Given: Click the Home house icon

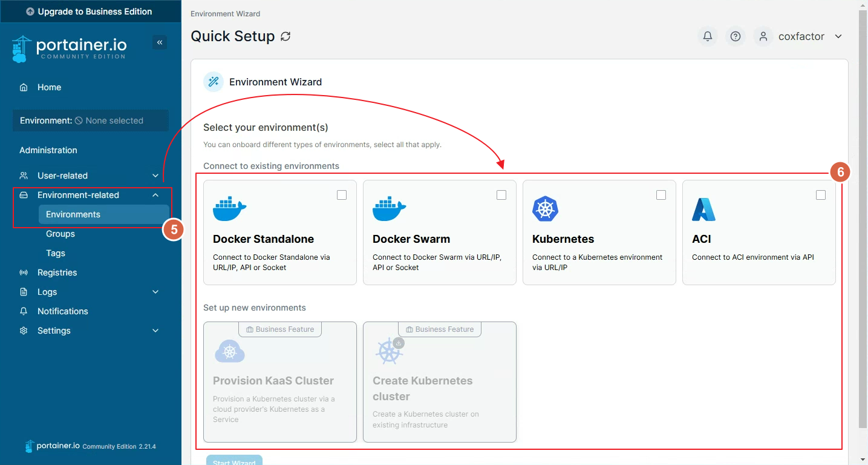Looking at the screenshot, I should coord(24,87).
